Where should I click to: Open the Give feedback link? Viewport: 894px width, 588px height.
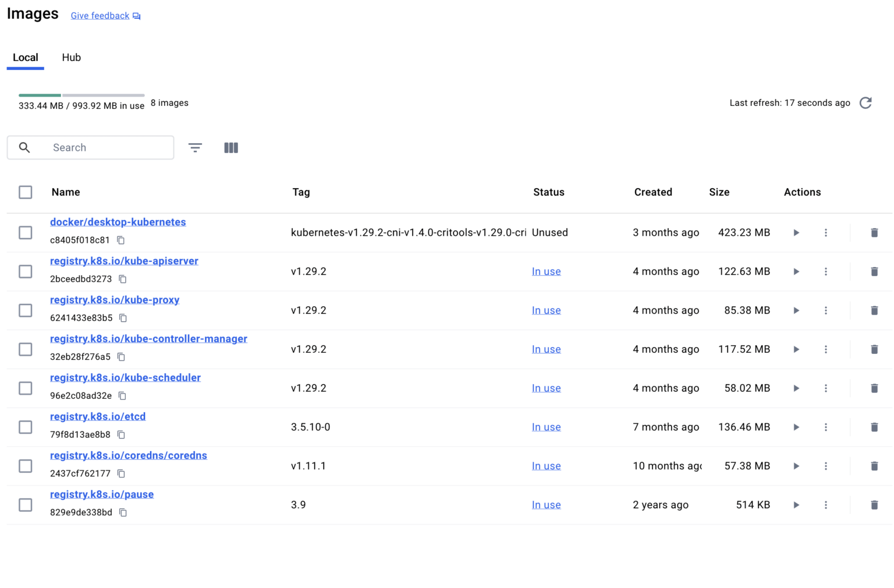[x=100, y=16]
